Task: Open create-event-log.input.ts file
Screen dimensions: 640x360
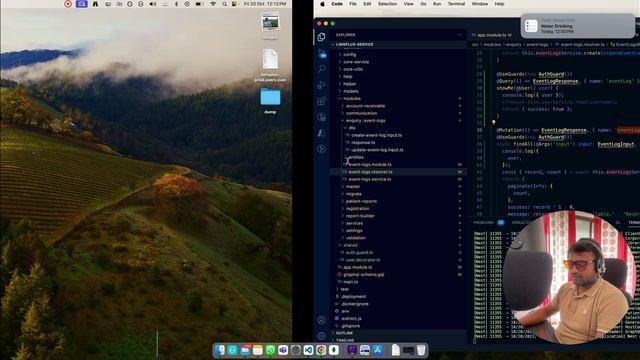Action: tap(398, 135)
